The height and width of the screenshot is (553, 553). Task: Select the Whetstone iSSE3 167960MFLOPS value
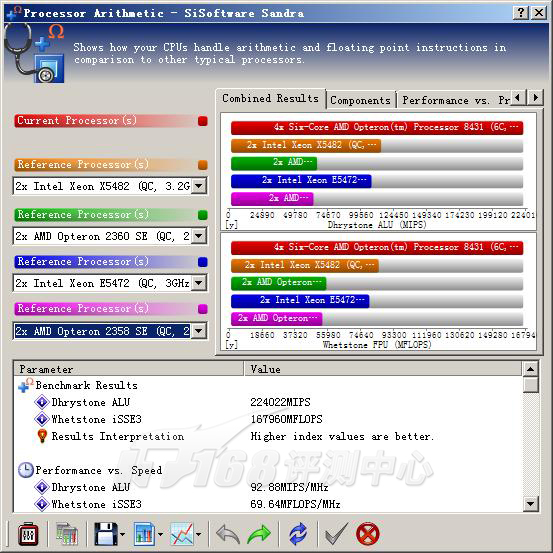(x=286, y=419)
